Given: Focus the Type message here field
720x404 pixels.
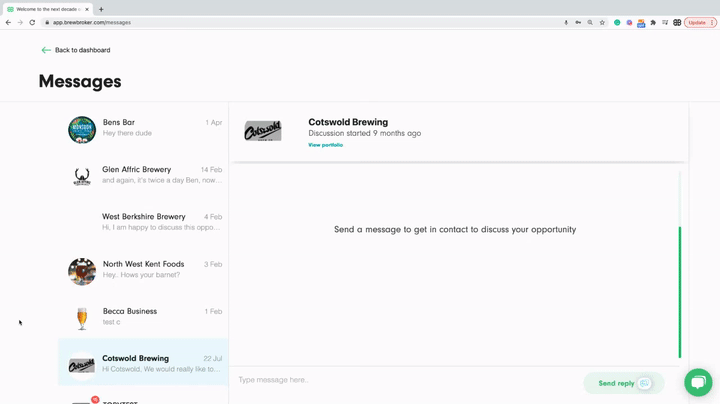Looking at the screenshot, I should (400, 380).
